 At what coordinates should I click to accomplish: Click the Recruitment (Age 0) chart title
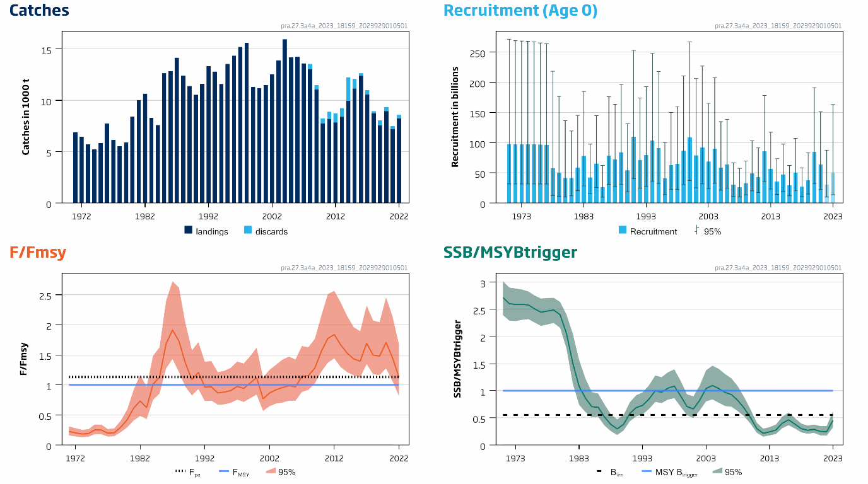(520, 11)
